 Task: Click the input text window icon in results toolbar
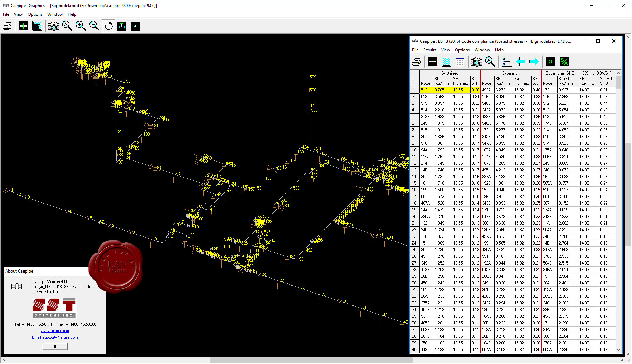coord(446,62)
